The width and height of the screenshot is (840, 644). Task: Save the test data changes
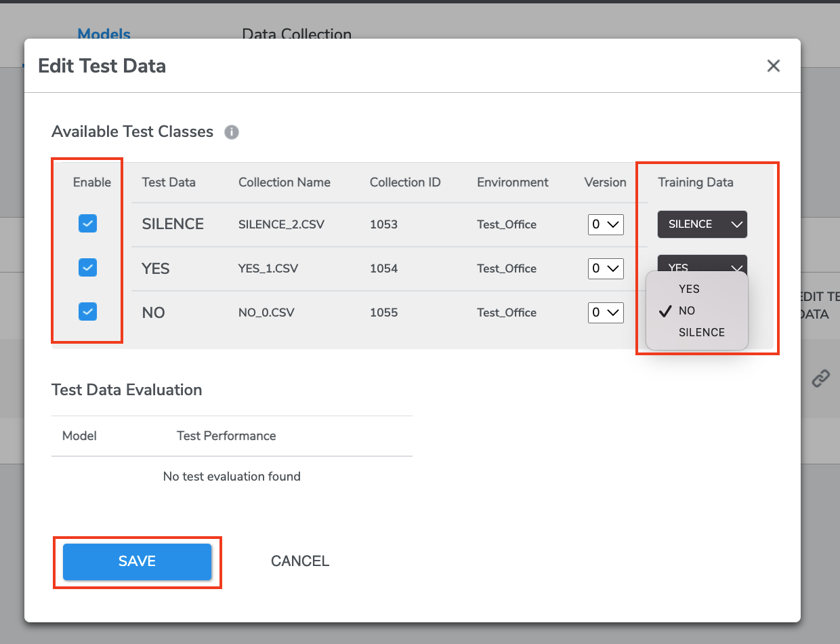(x=137, y=561)
